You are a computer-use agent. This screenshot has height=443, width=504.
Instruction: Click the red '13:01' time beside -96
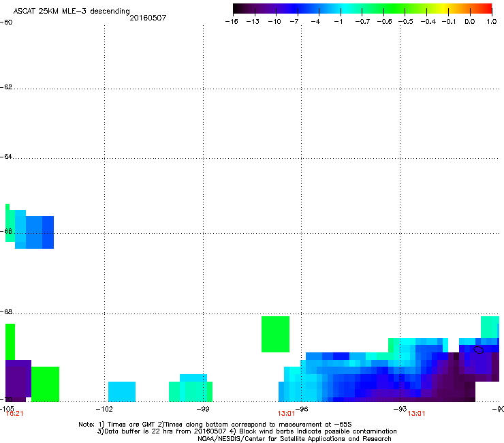tap(286, 414)
